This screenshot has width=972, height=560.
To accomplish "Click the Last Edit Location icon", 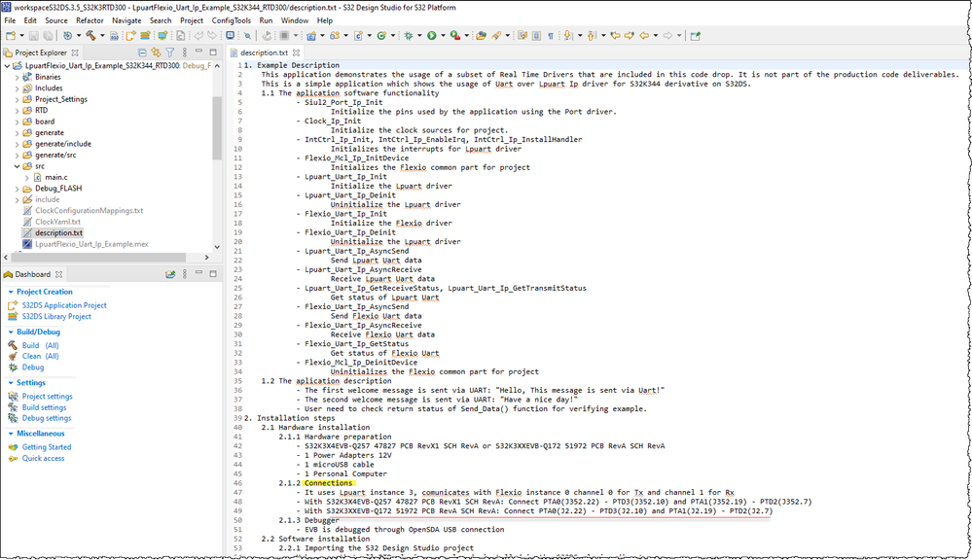I will [x=616, y=36].
